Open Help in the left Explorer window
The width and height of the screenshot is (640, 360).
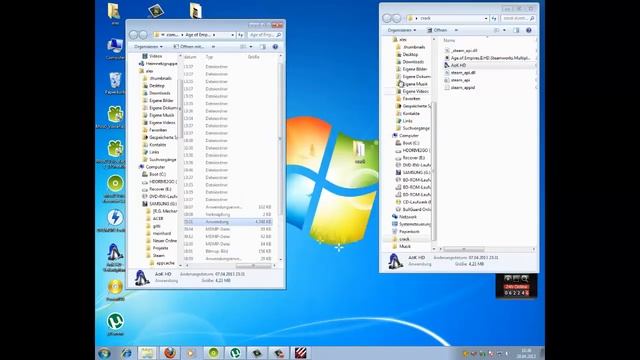[276, 47]
